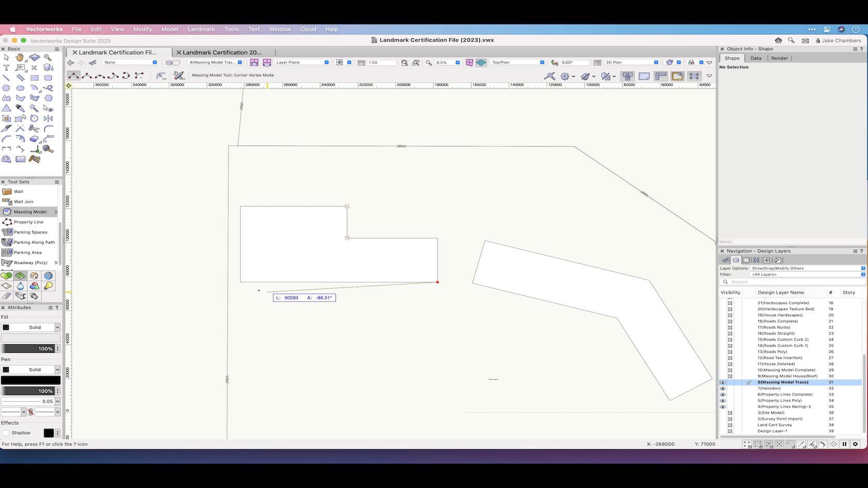Hide the 6(Property Lines Complete) layer
868x488 pixels.
click(x=722, y=395)
